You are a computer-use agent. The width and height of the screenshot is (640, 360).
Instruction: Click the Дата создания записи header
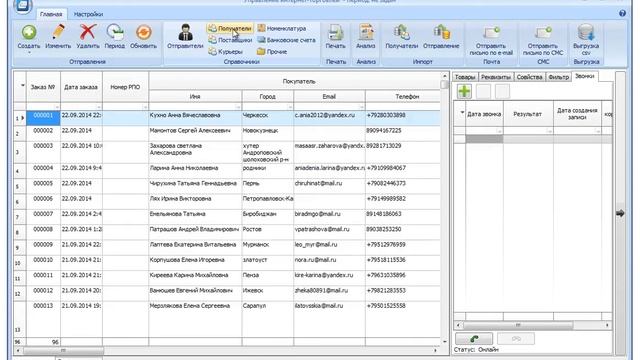pos(577,114)
